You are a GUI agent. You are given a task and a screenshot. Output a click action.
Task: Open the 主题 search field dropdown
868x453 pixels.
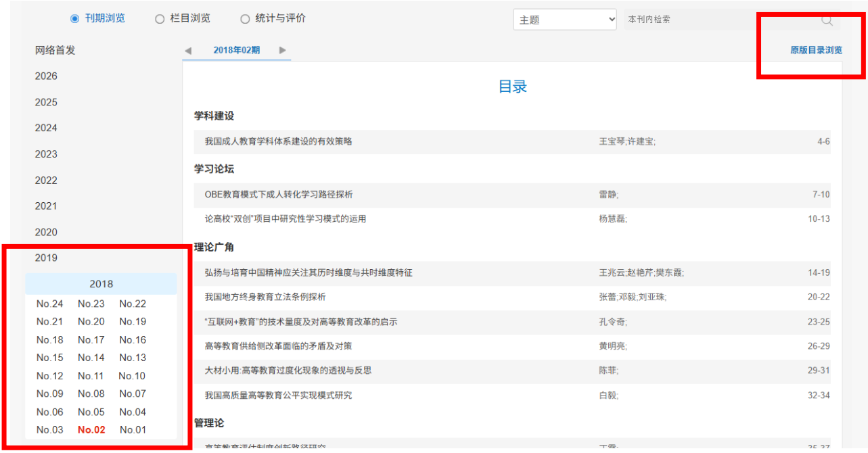565,20
